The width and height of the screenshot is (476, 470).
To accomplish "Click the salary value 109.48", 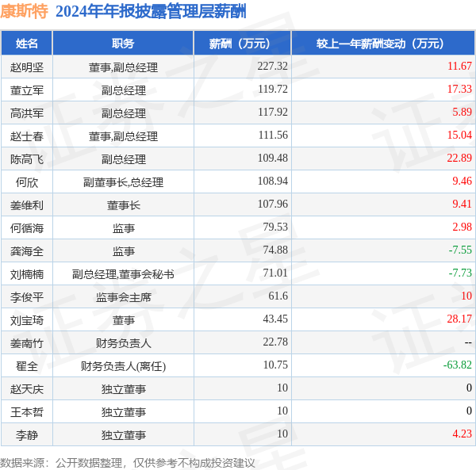I will click(x=272, y=158).
